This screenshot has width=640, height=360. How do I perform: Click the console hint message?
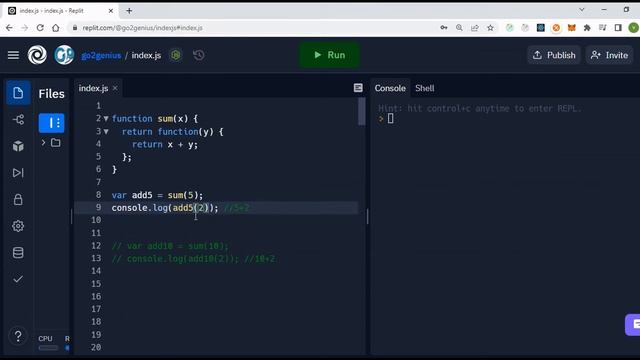tap(480, 109)
